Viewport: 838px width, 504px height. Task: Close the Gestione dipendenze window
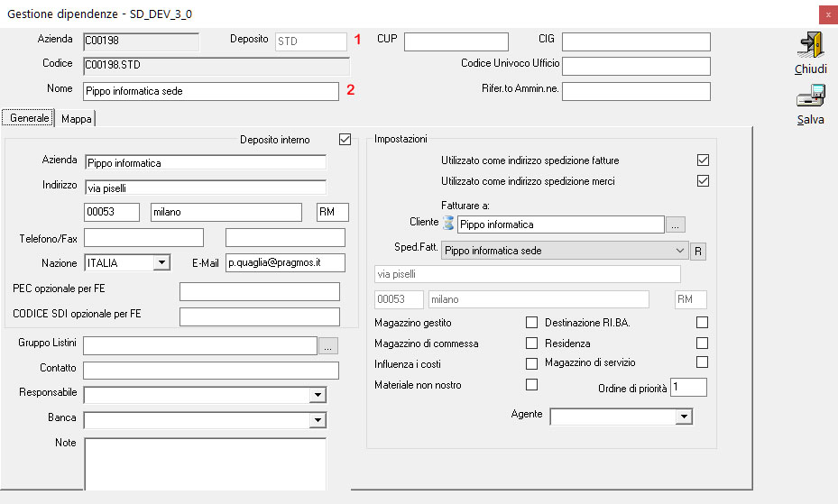click(x=828, y=15)
